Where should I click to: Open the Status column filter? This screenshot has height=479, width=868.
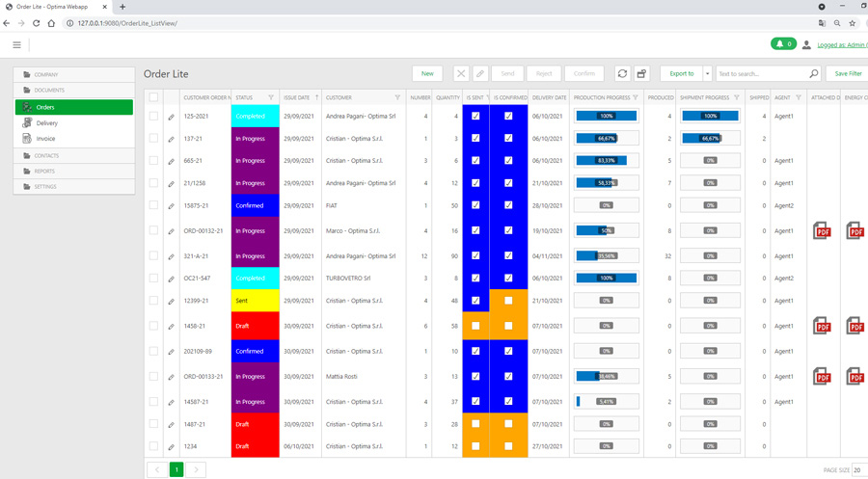[271, 97]
